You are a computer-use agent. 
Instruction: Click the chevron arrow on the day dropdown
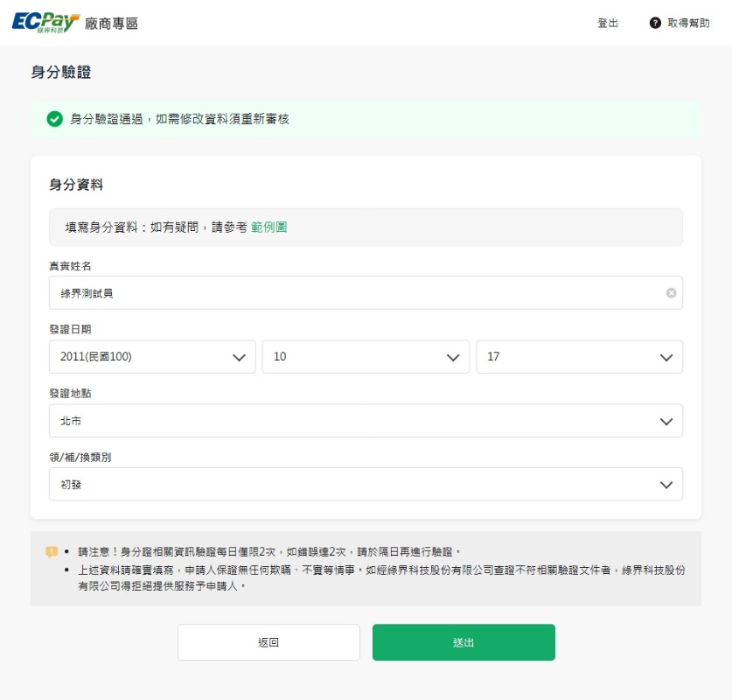coord(666,357)
